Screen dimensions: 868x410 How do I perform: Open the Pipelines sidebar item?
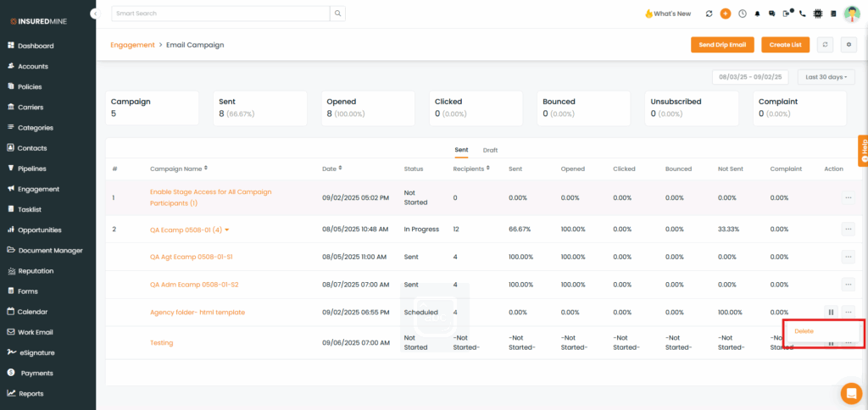32,169
